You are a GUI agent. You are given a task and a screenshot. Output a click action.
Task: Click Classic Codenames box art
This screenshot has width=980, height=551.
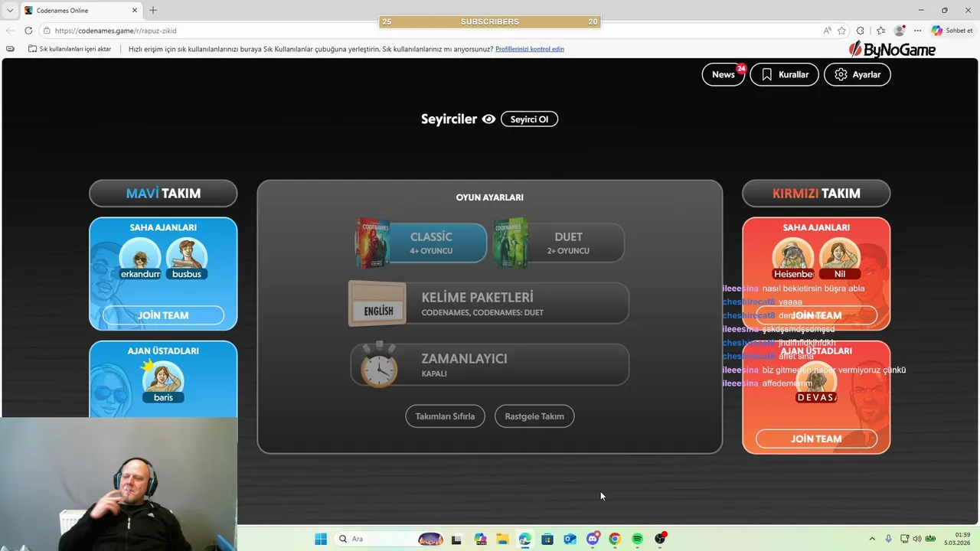(x=373, y=243)
